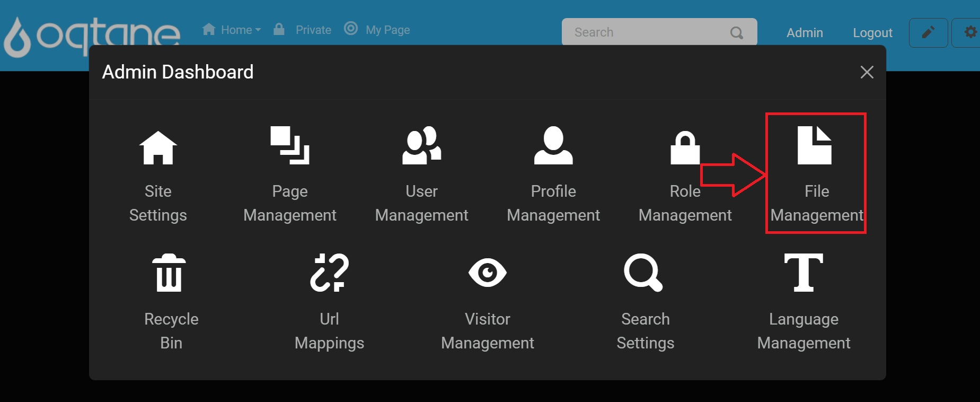Open Site Settings house icon
The width and height of the screenshot is (980, 402).
(x=158, y=147)
